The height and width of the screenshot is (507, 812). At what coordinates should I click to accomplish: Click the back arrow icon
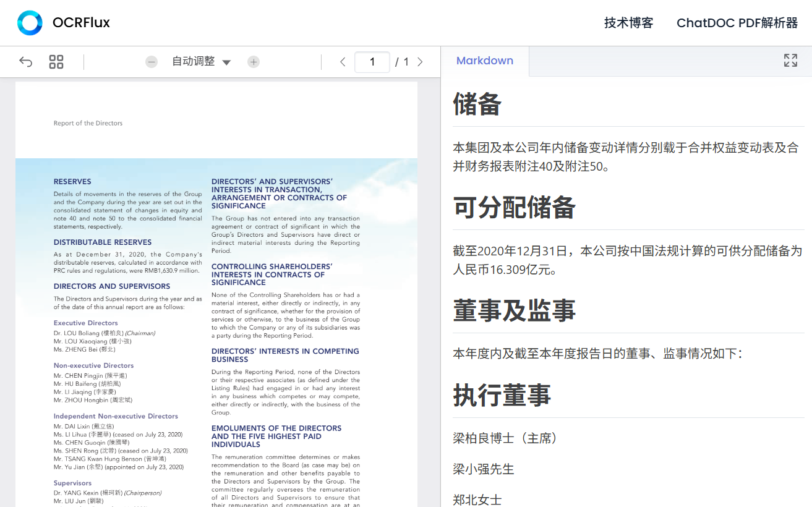(x=25, y=62)
